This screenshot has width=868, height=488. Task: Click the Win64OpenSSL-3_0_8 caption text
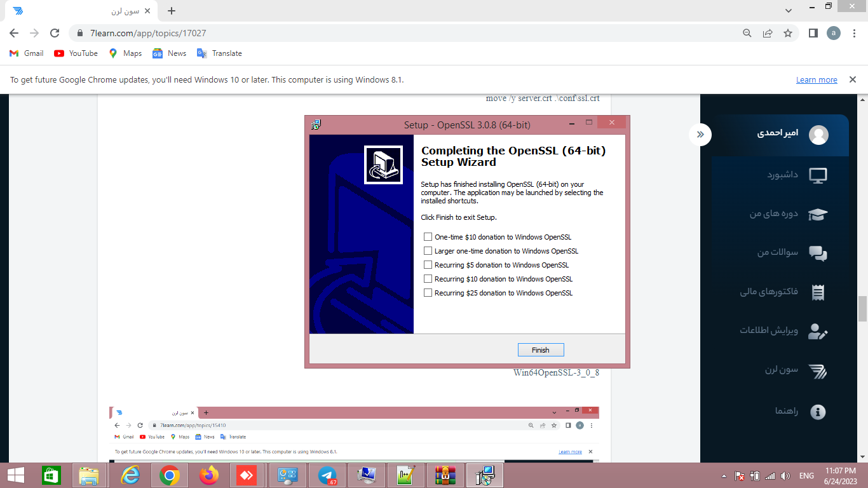[556, 373]
